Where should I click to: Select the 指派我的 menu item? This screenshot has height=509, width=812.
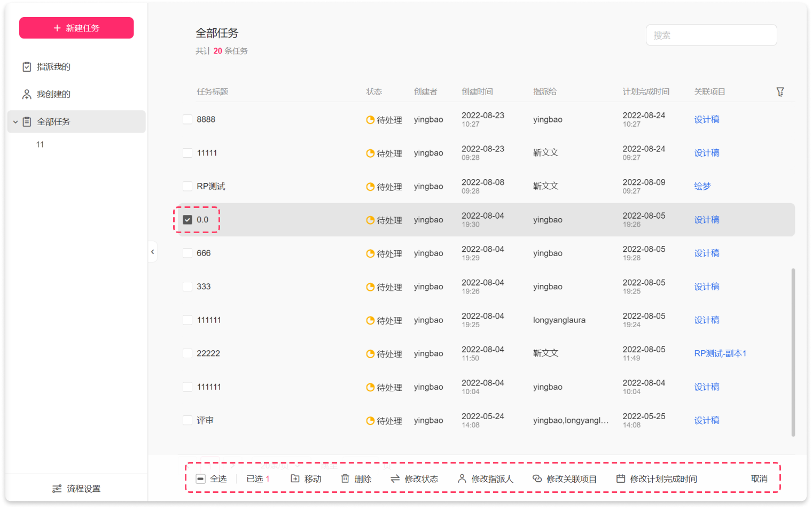click(x=53, y=67)
